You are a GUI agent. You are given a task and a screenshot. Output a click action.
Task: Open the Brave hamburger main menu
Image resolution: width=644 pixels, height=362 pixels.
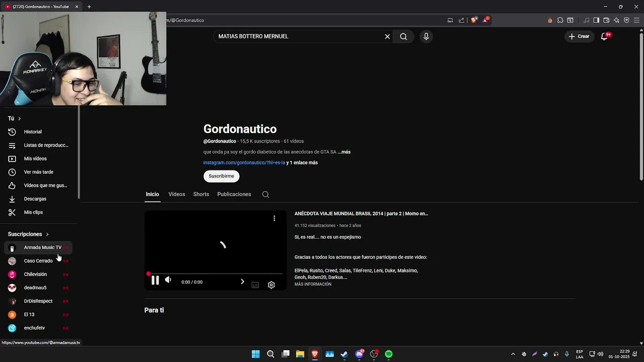point(636,20)
